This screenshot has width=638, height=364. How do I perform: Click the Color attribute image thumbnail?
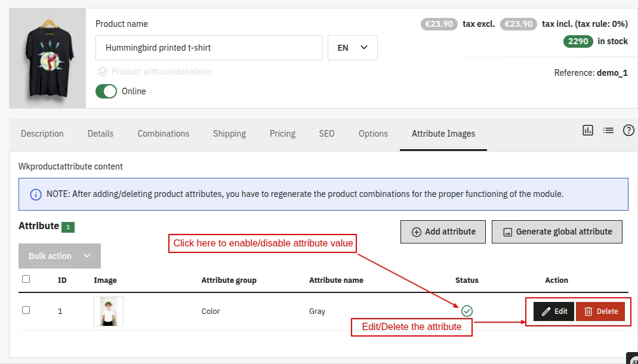coord(108,311)
